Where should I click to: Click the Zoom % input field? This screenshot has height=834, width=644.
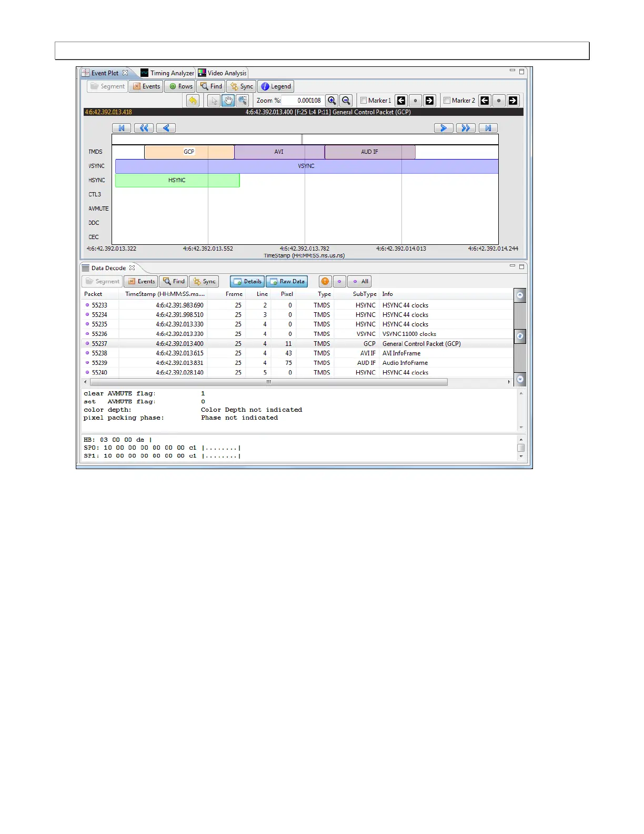click(x=303, y=101)
